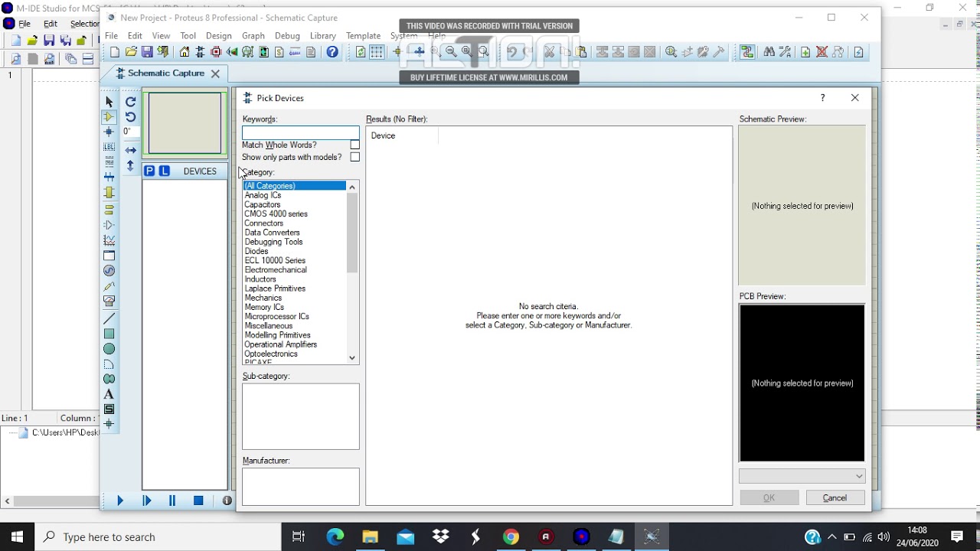Image resolution: width=980 pixels, height=551 pixels.
Task: Select 'Optoelectronics' category
Action: [x=271, y=354]
